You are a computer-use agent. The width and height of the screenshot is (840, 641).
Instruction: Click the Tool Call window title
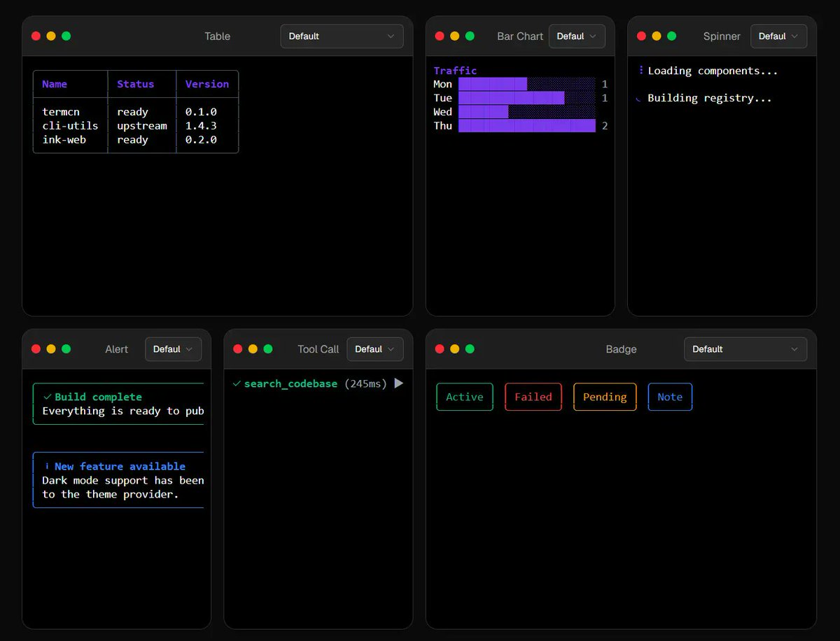pyautogui.click(x=318, y=349)
